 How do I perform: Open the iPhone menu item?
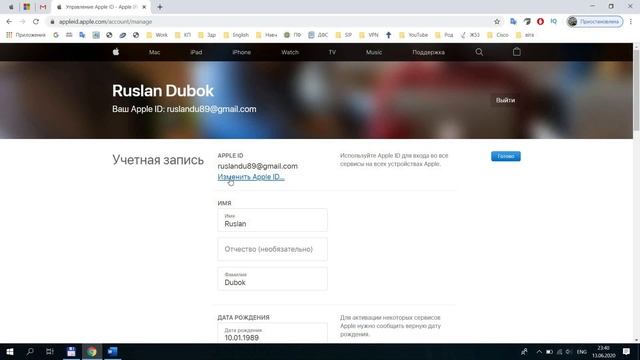point(242,52)
